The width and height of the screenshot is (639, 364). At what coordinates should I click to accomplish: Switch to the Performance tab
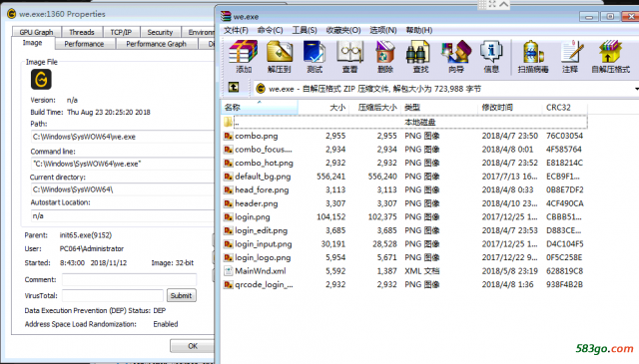point(84,44)
